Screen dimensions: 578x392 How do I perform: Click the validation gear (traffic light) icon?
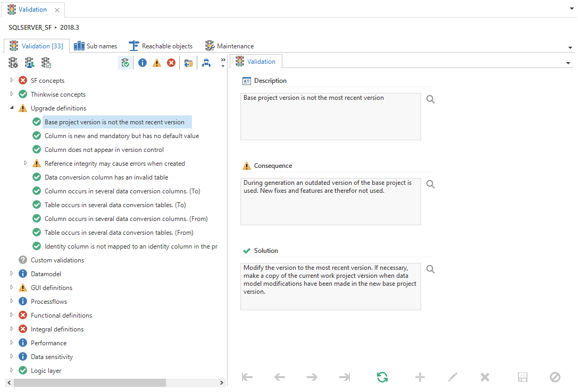(x=13, y=63)
